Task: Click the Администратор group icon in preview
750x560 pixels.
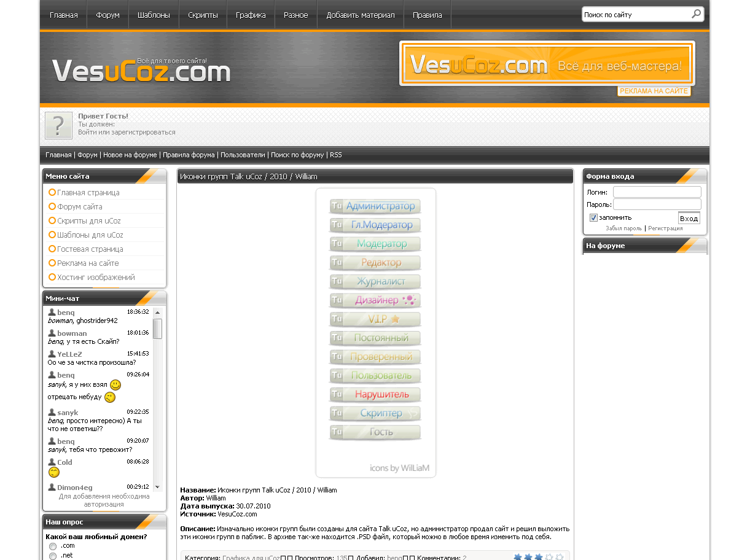Action: coord(375,206)
